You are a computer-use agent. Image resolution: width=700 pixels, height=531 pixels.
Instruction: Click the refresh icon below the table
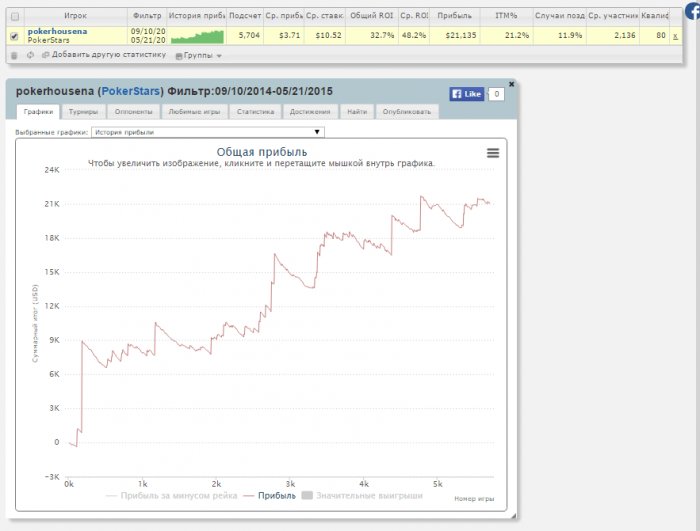tap(30, 54)
